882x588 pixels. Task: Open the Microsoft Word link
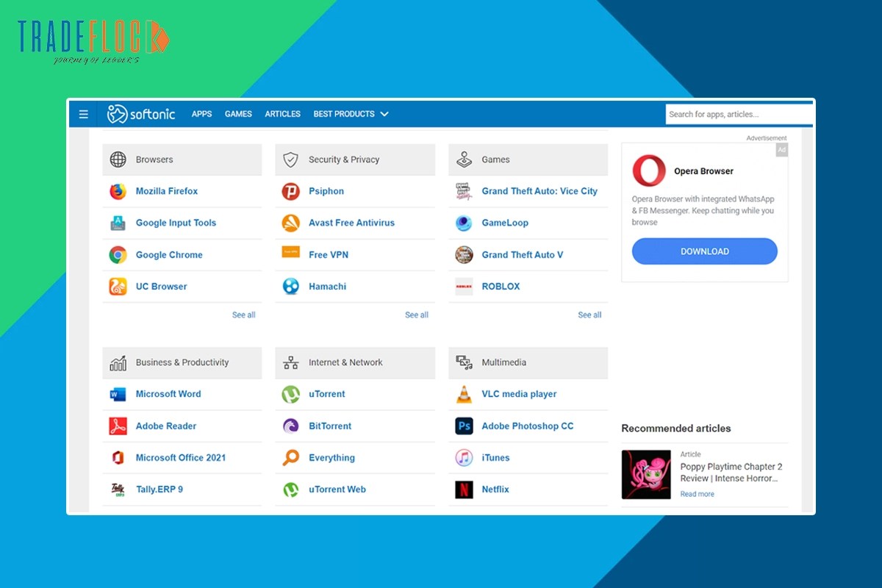point(168,394)
